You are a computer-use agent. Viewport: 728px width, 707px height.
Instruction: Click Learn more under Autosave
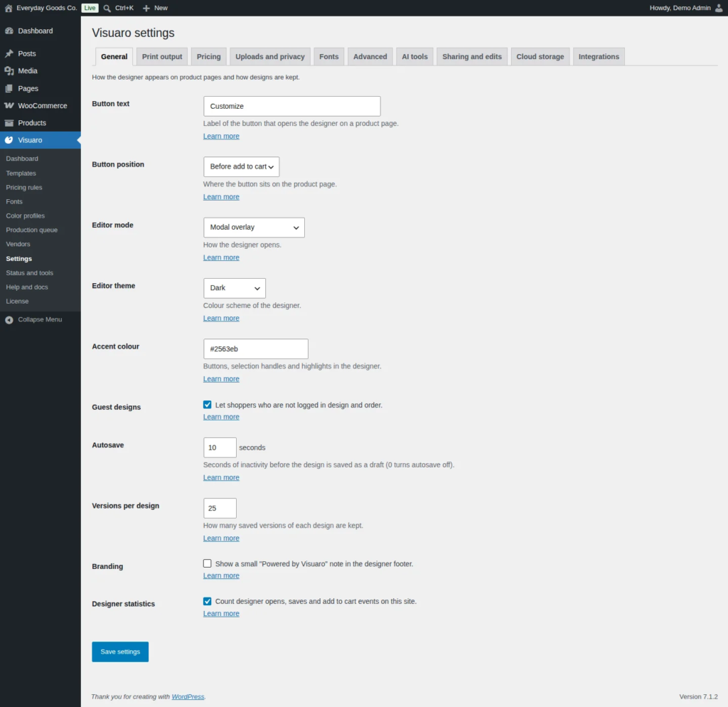pyautogui.click(x=221, y=477)
